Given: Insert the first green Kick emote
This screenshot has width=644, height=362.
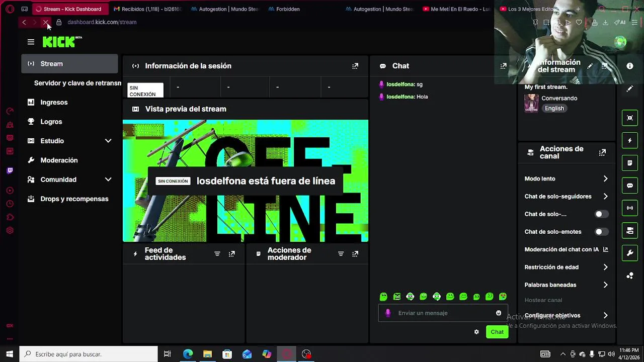Looking at the screenshot, I should pos(383,297).
